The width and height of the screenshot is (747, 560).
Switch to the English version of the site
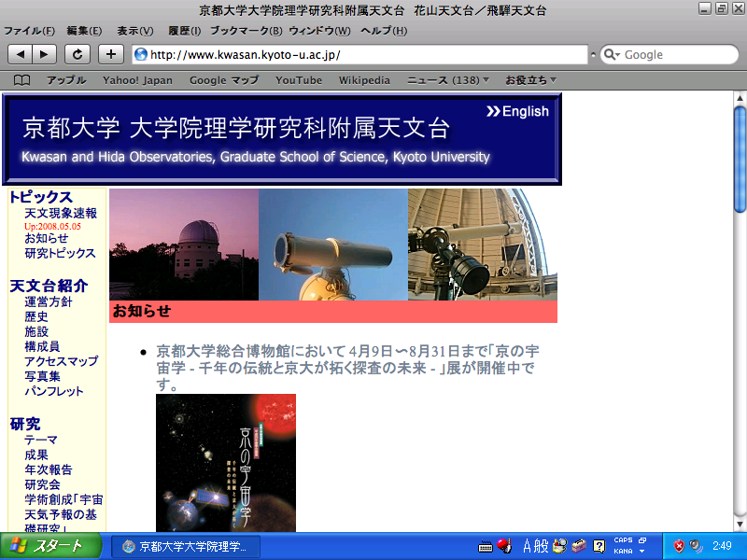tap(518, 111)
